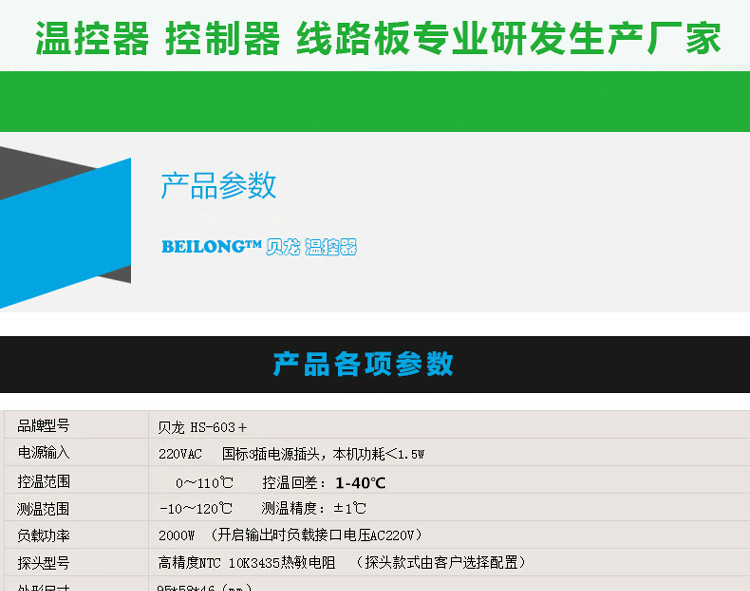Select the 电源输入 row label
The height and width of the screenshot is (591, 750).
[44, 452]
